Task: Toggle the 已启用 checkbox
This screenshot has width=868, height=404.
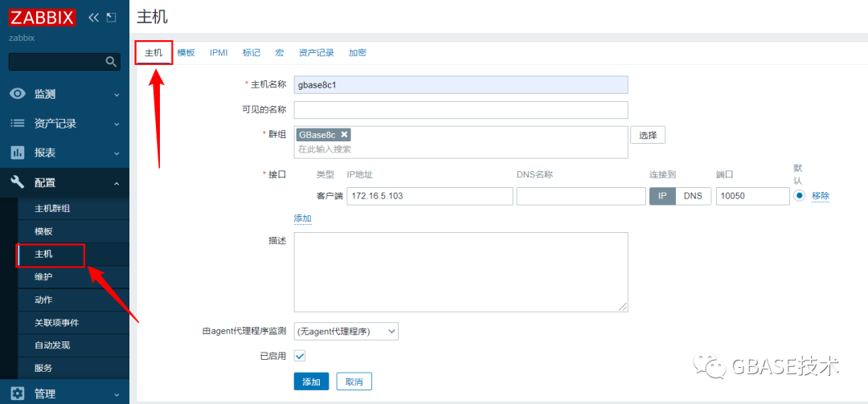Action: coord(300,355)
